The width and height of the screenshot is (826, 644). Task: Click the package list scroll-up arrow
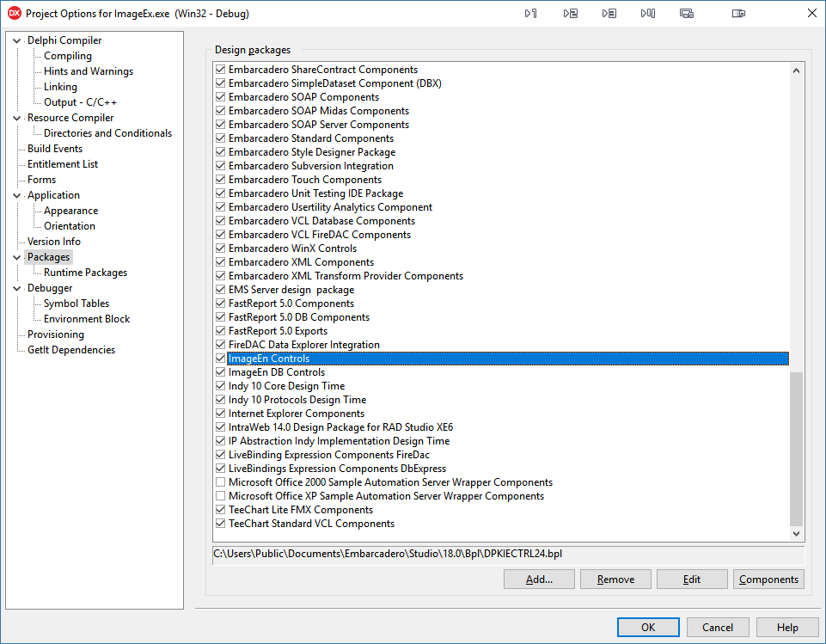point(796,71)
